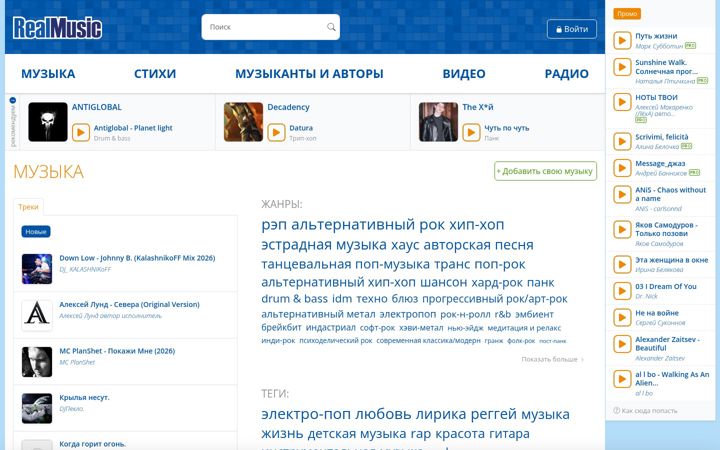
Task: Open Ирина Белякова artist link
Action: [x=659, y=270]
